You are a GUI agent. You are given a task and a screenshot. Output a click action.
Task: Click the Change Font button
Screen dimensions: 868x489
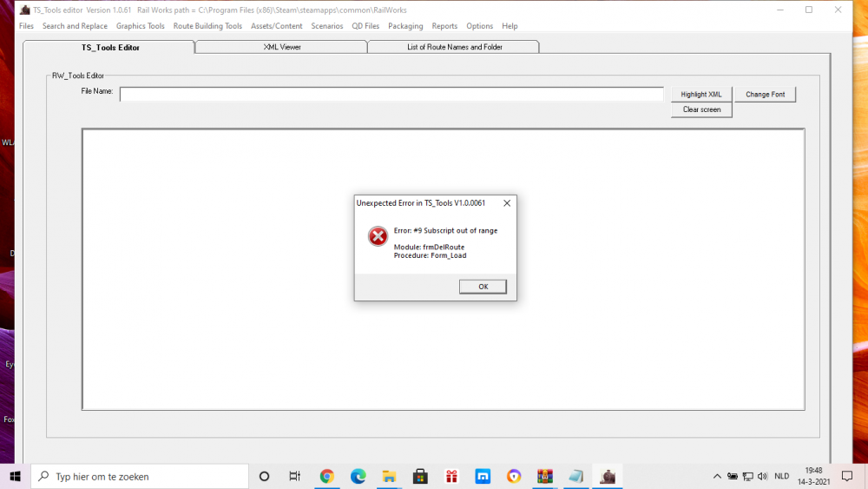point(765,94)
